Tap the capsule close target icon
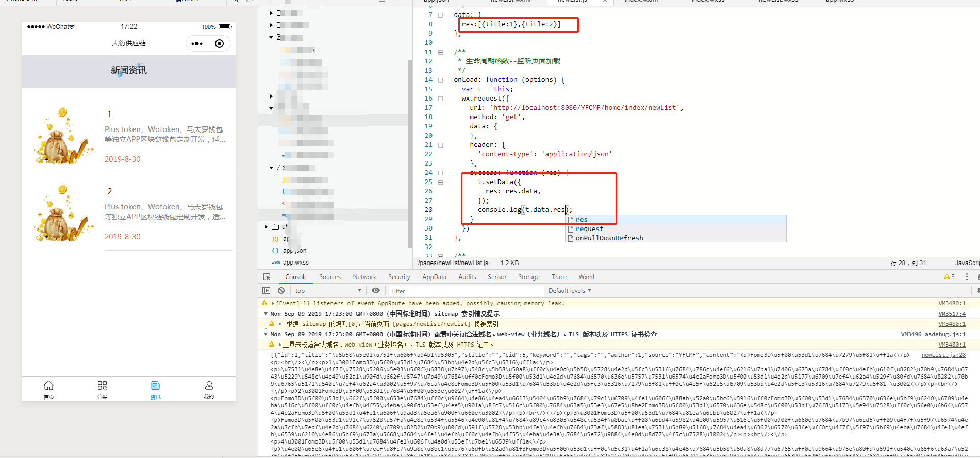This screenshot has height=458, width=980. (x=219, y=44)
